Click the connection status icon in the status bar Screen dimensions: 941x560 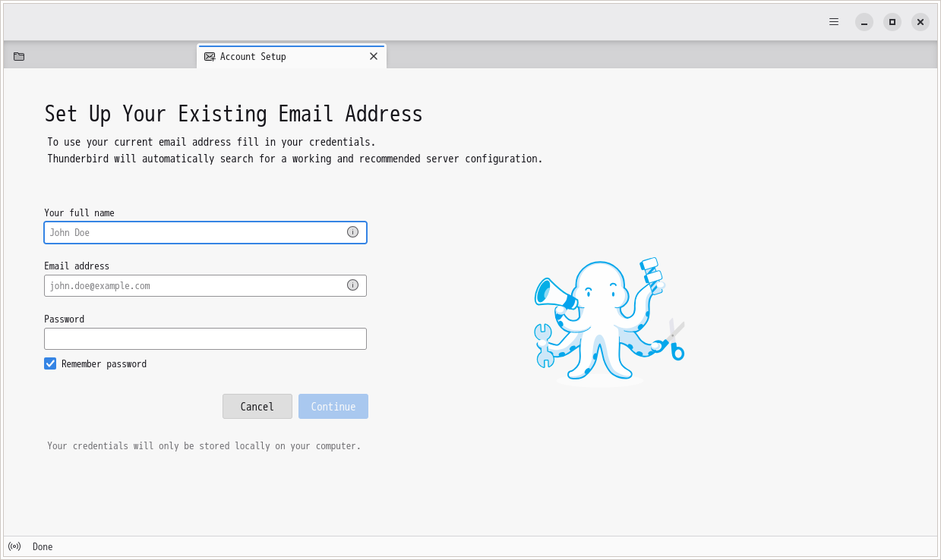point(14,546)
